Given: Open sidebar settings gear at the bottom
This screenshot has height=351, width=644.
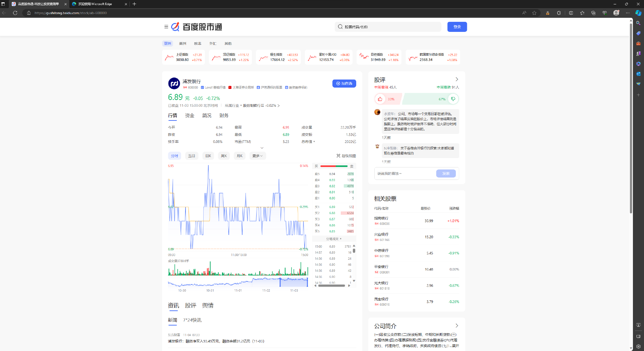Looking at the screenshot, I should coord(638,347).
